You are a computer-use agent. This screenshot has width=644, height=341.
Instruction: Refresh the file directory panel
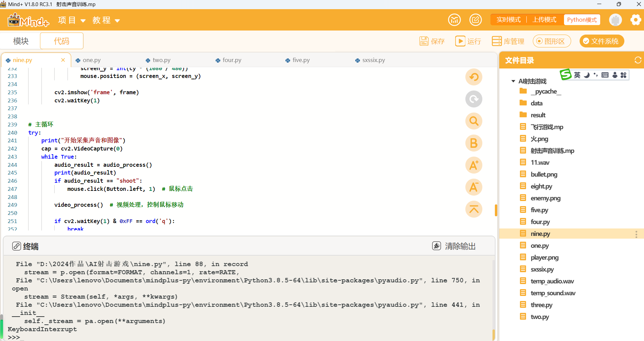638,60
